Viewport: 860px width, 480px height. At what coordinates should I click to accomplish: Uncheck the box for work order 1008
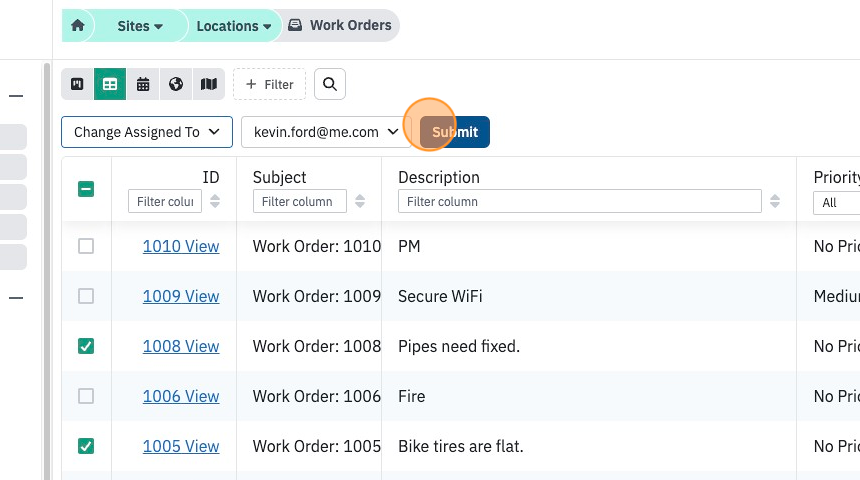point(86,346)
